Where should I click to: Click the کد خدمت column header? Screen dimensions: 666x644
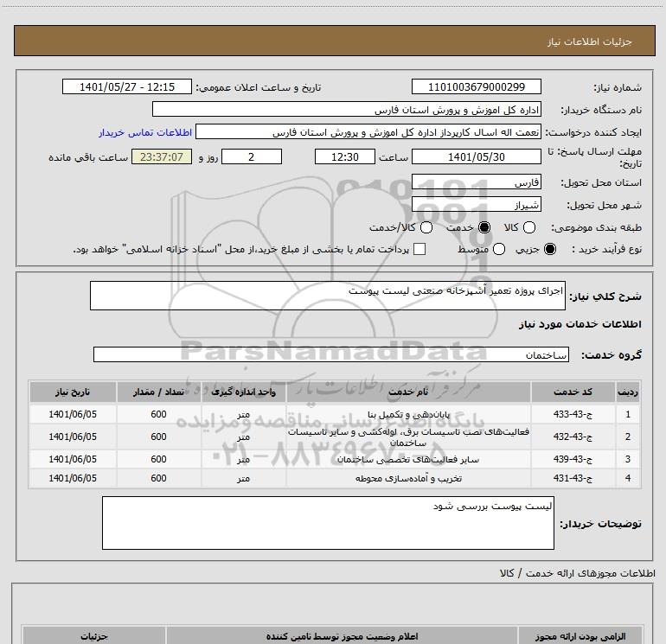tap(573, 392)
